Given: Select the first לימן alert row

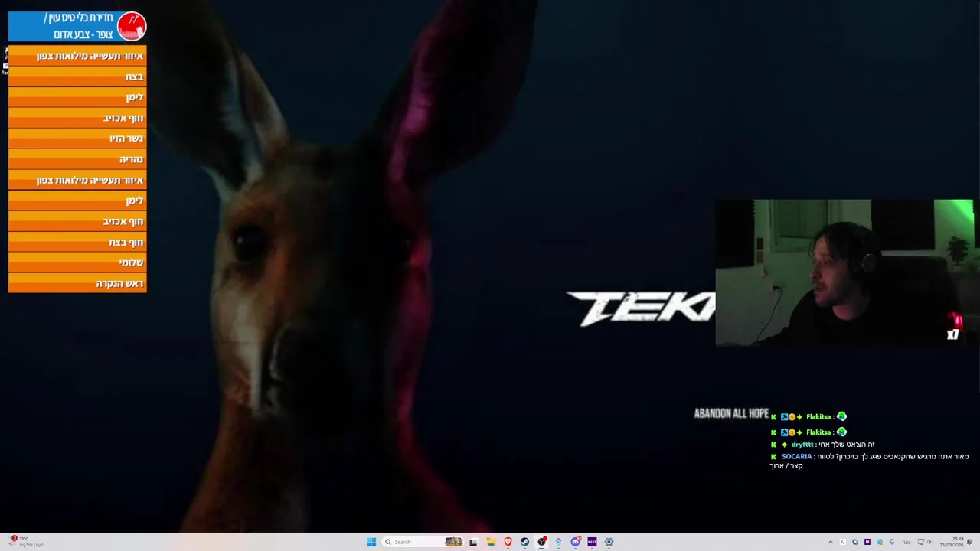Looking at the screenshot, I should coord(77,97).
